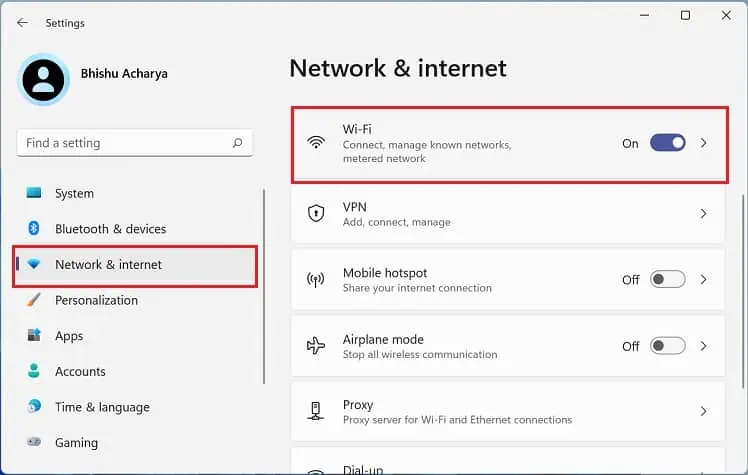Image resolution: width=748 pixels, height=475 pixels.
Task: Click the Proxy server icon
Action: 316,411
